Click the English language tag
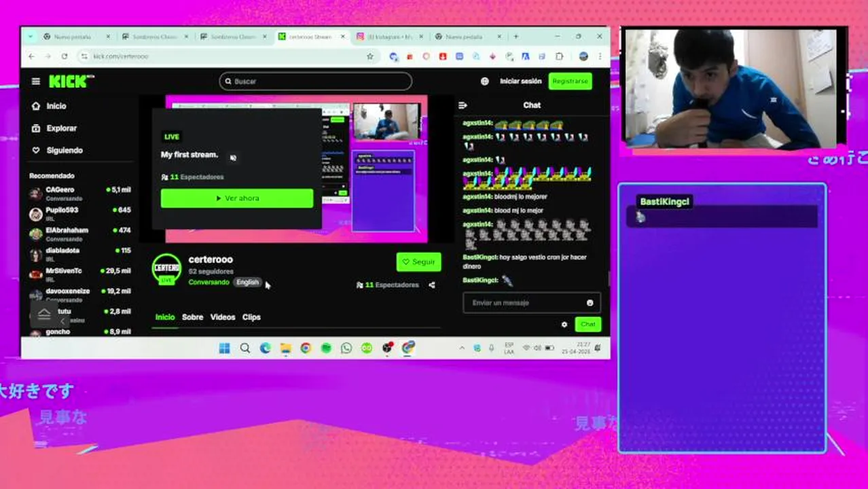The height and width of the screenshot is (489, 868). coord(247,283)
